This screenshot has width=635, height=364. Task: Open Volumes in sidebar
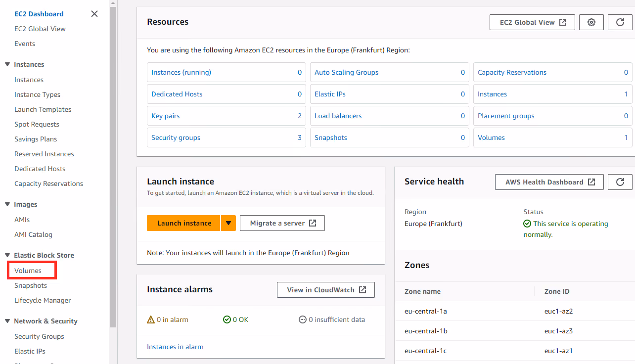(28, 271)
